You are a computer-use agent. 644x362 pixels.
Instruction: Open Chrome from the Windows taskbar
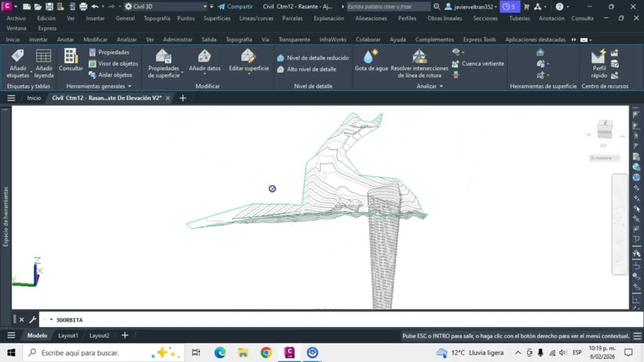click(x=266, y=352)
